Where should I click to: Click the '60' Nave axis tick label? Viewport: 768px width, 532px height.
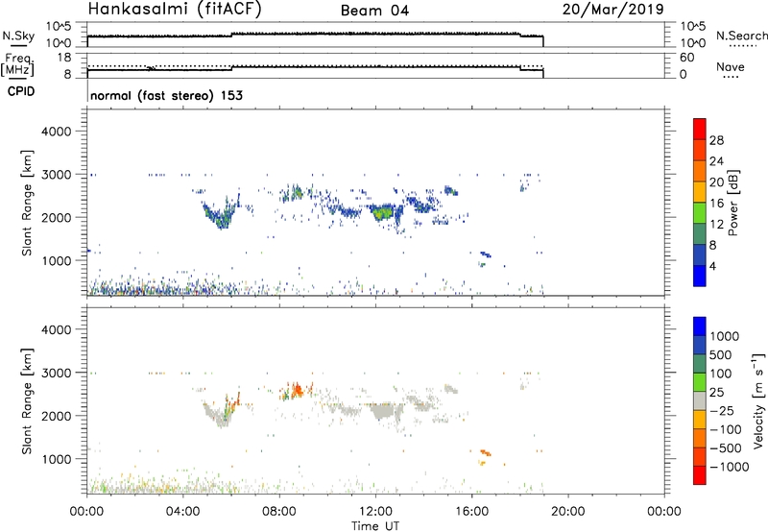coord(686,58)
